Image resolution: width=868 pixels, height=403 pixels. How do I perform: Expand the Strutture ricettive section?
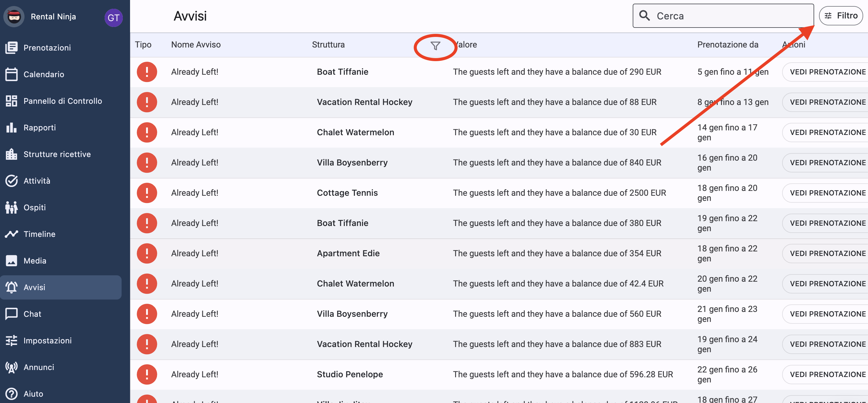(57, 154)
